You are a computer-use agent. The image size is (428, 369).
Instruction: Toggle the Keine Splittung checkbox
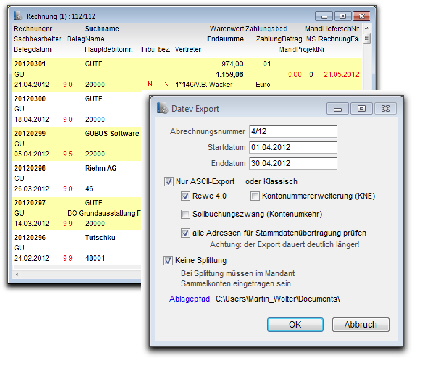coord(168,260)
